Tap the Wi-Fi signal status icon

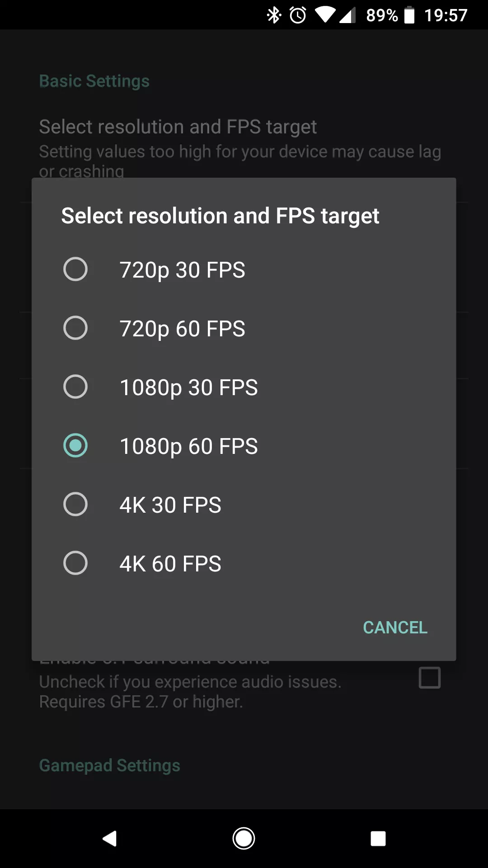pyautogui.click(x=325, y=15)
